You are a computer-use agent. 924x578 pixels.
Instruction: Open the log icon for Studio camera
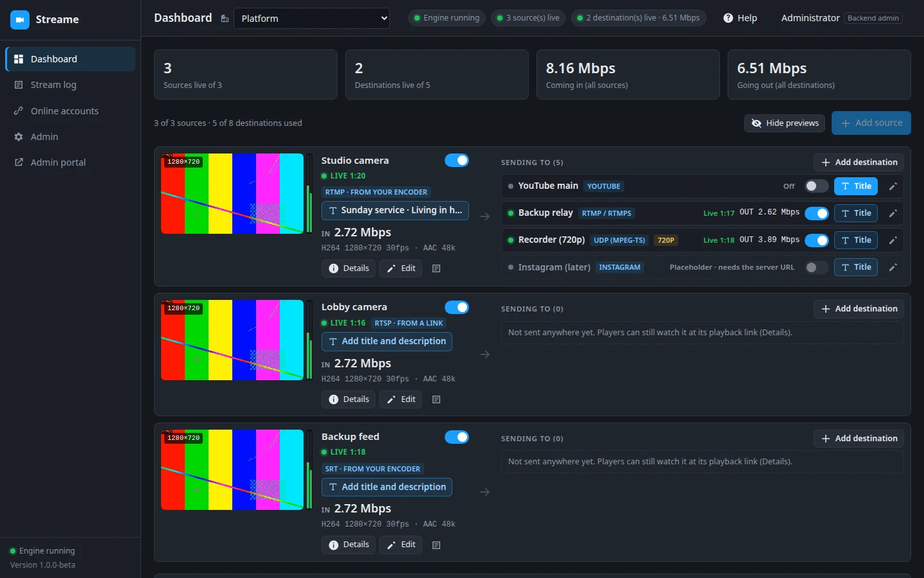[x=436, y=268]
